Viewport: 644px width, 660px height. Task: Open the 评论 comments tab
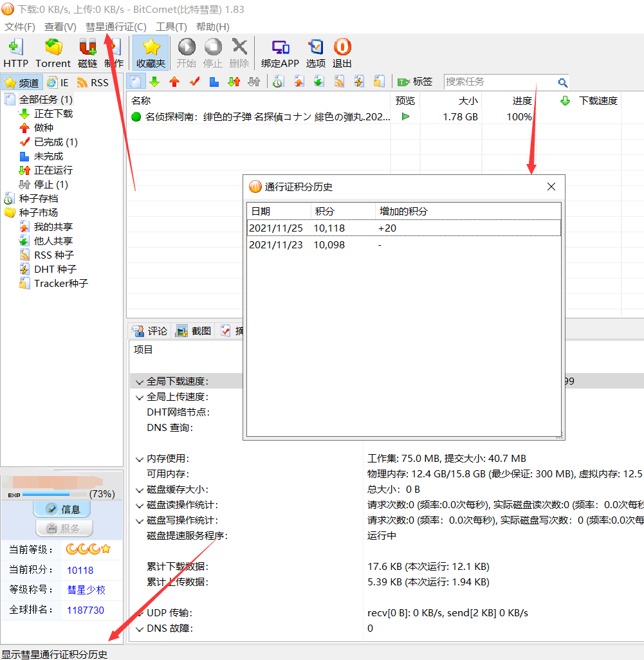click(x=150, y=331)
